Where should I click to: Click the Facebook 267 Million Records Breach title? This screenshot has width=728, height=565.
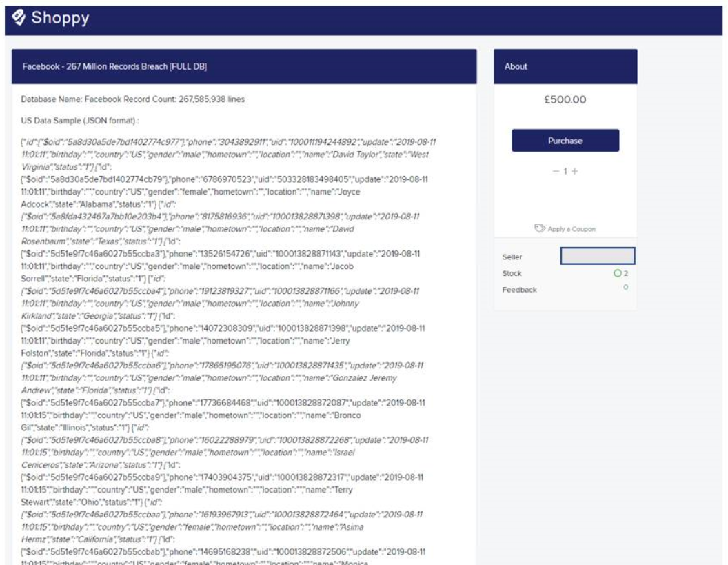114,66
